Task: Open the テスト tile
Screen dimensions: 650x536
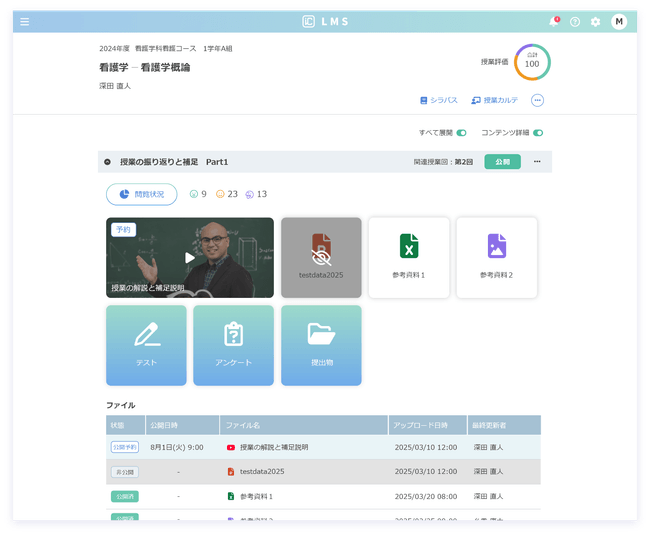Action: coord(146,345)
